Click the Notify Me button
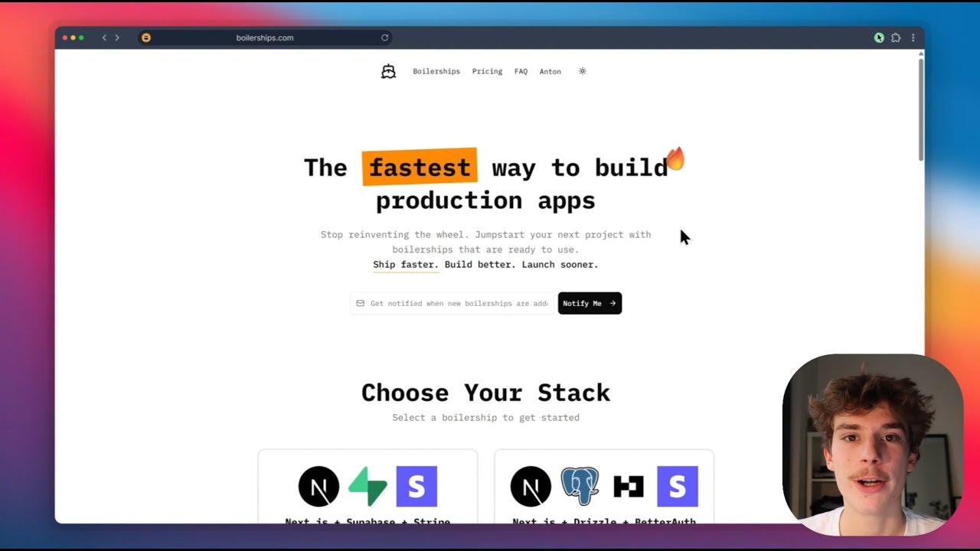 point(590,303)
